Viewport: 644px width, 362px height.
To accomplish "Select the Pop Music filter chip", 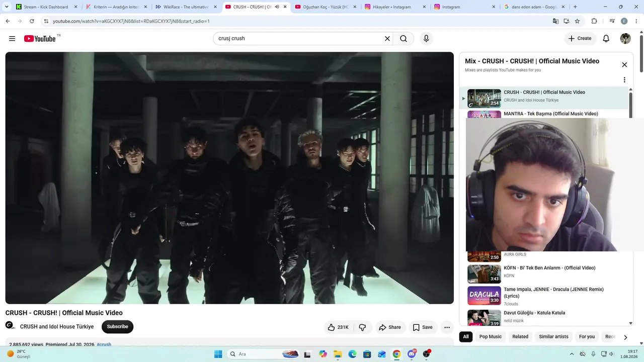I will click(x=491, y=337).
